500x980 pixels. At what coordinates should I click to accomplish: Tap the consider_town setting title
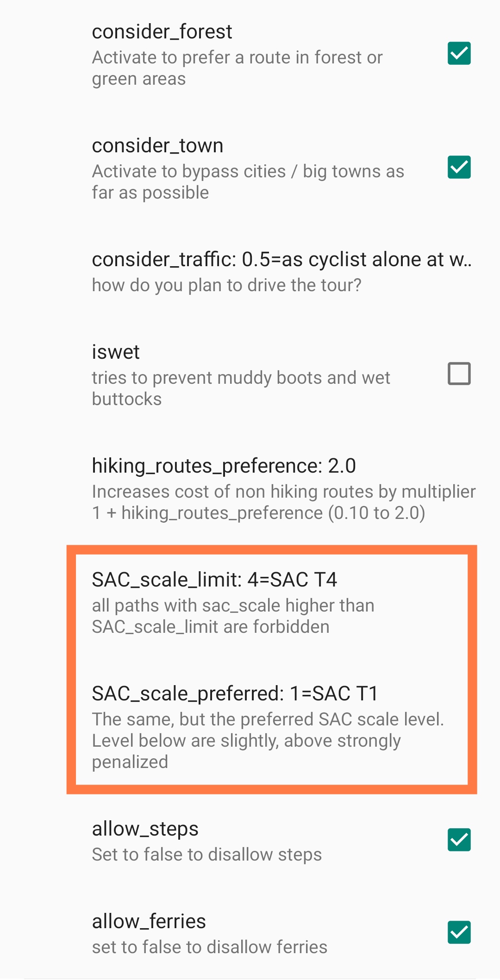click(x=157, y=146)
